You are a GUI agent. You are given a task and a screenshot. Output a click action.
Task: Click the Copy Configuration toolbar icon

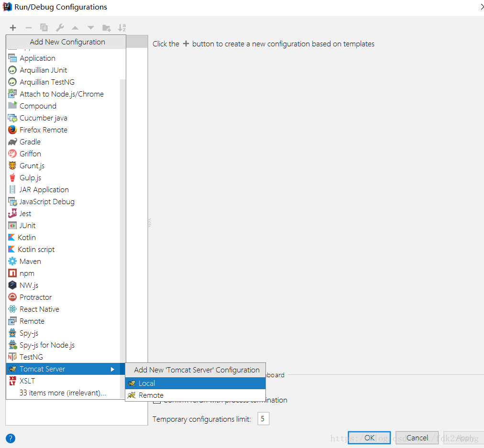[44, 28]
